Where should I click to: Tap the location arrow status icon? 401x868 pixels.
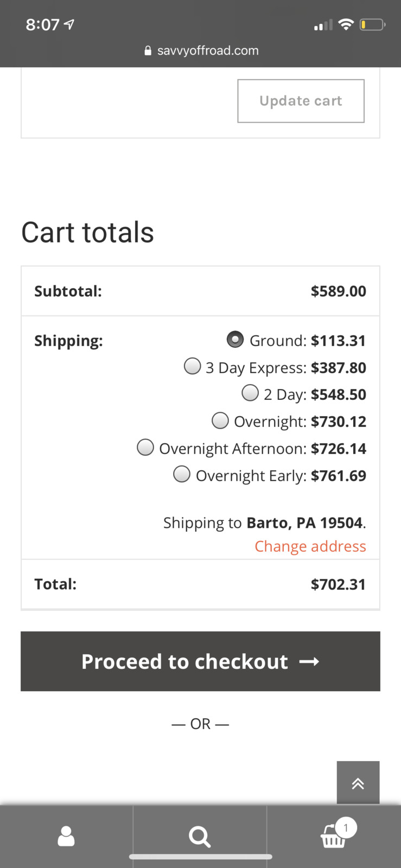coord(69,24)
